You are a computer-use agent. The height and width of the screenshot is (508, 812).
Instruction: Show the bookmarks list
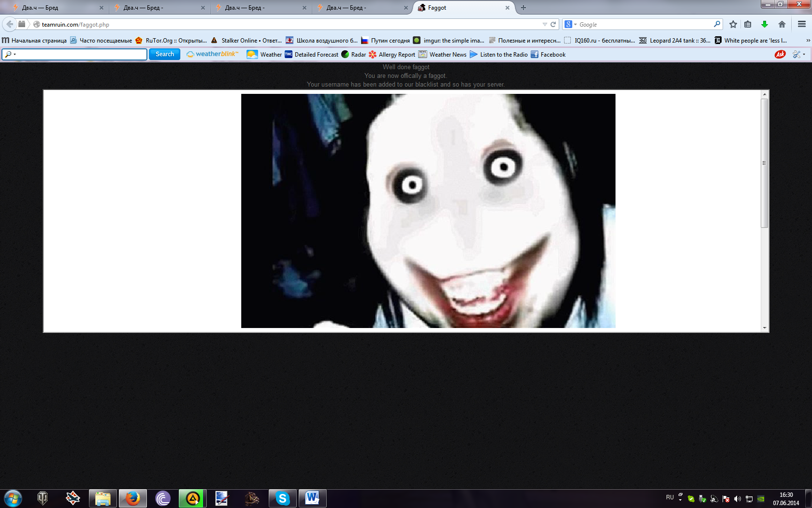[748, 24]
